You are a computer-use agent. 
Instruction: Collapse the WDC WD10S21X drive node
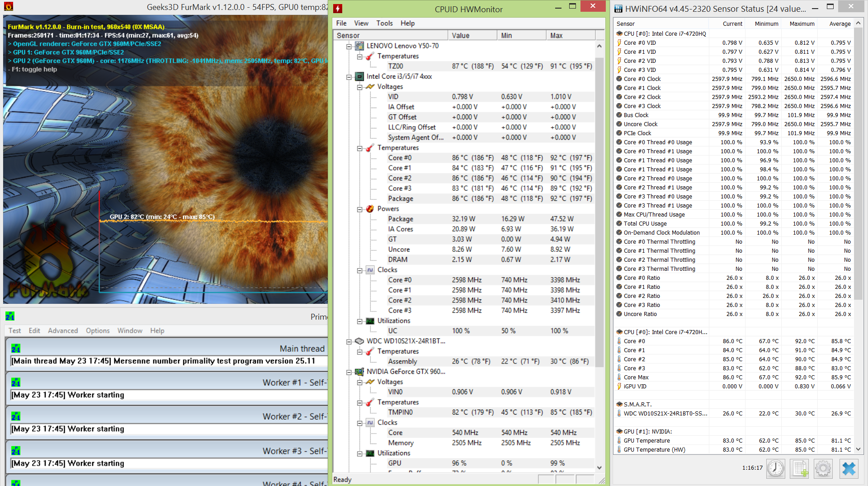click(349, 341)
